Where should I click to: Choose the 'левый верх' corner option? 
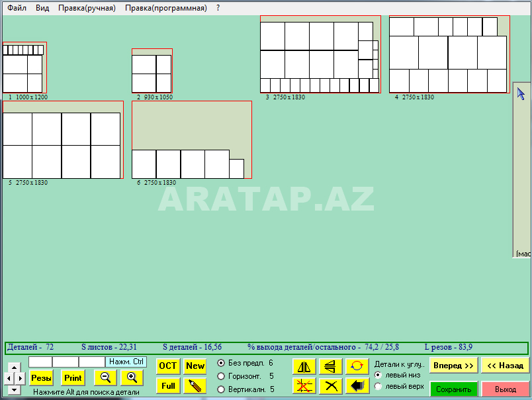(378, 387)
